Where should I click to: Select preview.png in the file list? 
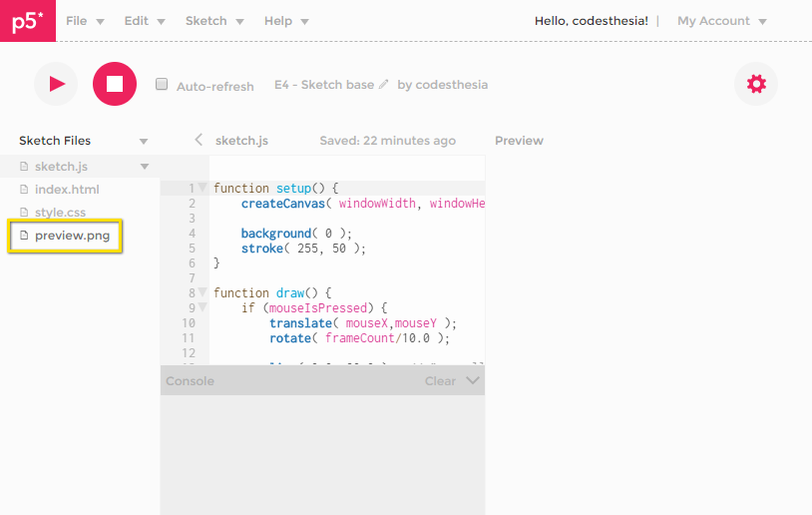[72, 237]
